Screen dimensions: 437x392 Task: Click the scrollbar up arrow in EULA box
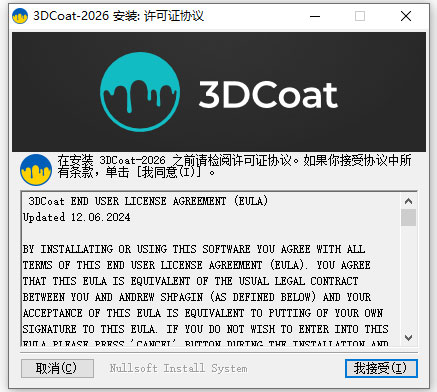(x=408, y=201)
